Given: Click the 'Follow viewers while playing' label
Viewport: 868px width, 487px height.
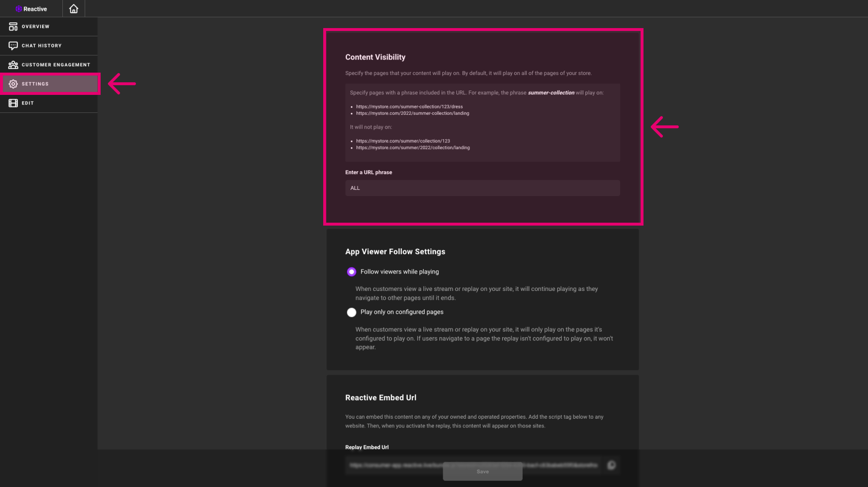Looking at the screenshot, I should 400,272.
